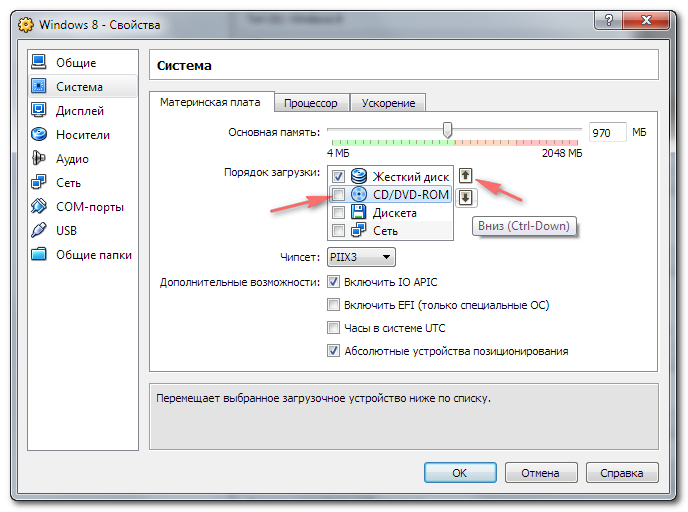This screenshot has width=688, height=512.
Task: Switch to the Процессор tab
Action: coord(311,103)
